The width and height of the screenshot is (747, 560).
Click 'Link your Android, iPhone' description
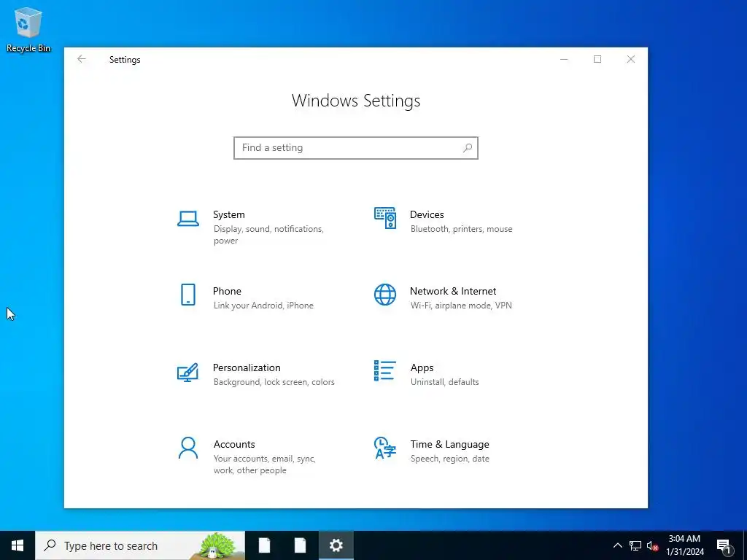click(x=263, y=306)
